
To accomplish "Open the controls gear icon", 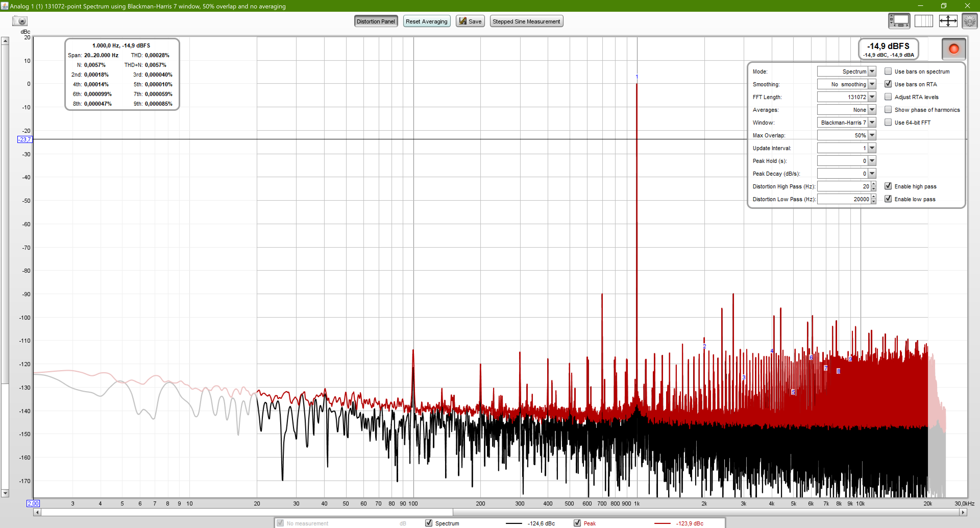I will [x=969, y=21].
